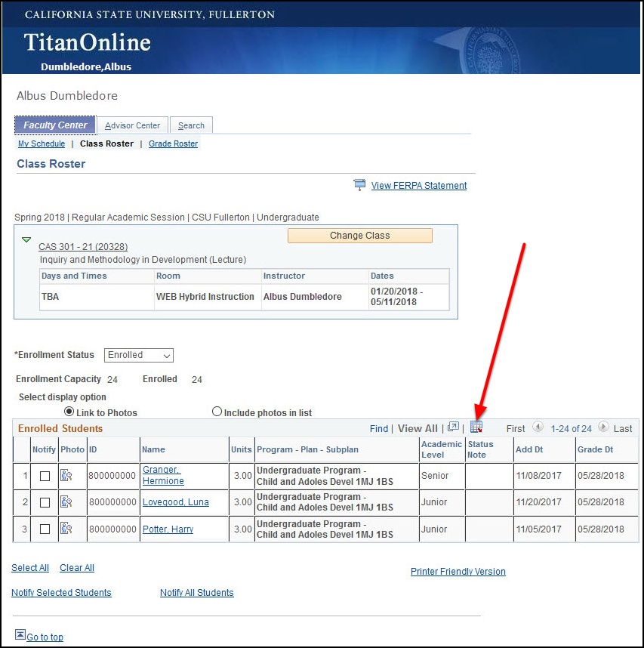Screen dimensions: 644x648
Task: Click Photo column header
Action: (72, 449)
